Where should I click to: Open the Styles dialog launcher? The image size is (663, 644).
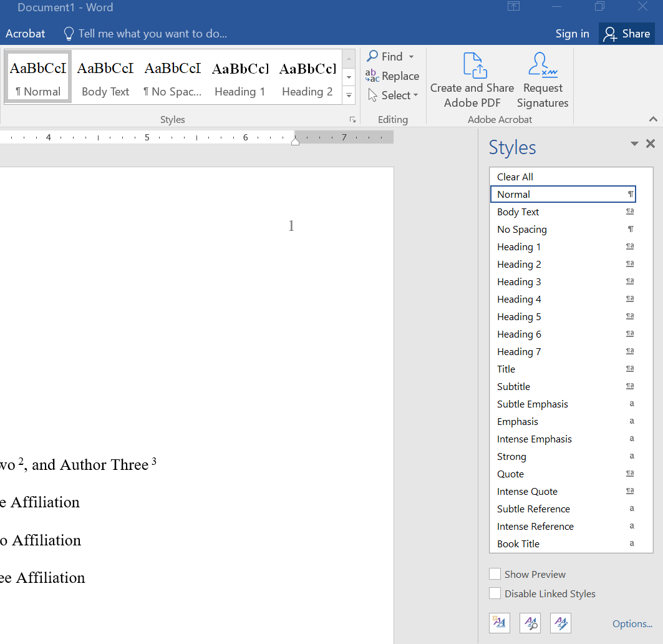[x=352, y=120]
